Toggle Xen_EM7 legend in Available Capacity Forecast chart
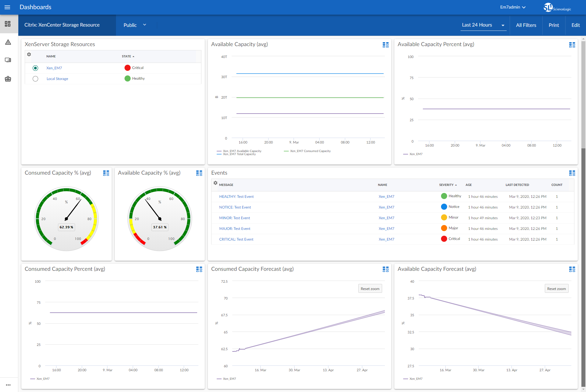The height and width of the screenshot is (392, 586). click(413, 379)
